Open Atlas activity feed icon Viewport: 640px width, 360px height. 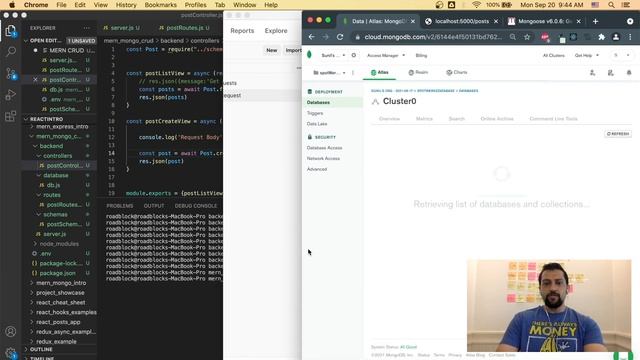[x=611, y=73]
